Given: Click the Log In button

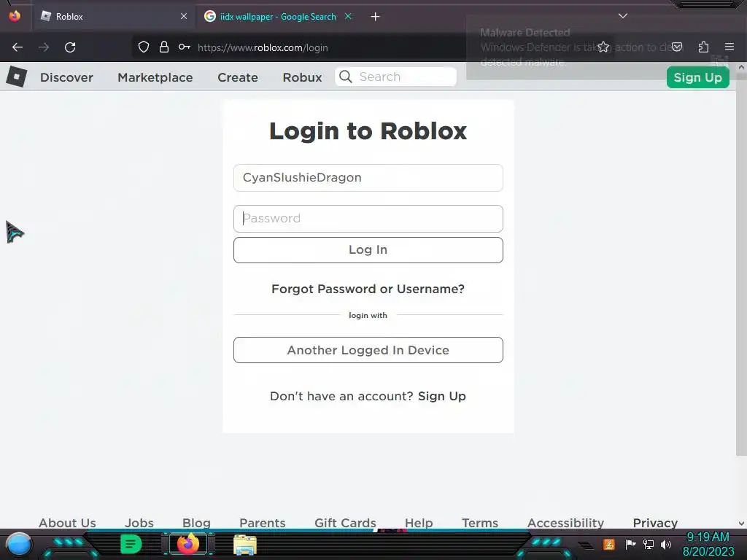Looking at the screenshot, I should tap(368, 250).
